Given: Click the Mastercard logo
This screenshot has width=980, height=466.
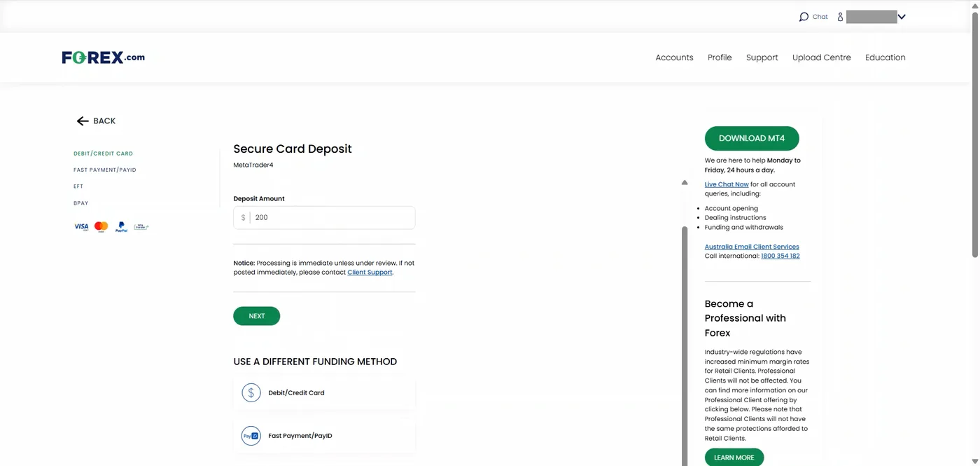Looking at the screenshot, I should [101, 226].
